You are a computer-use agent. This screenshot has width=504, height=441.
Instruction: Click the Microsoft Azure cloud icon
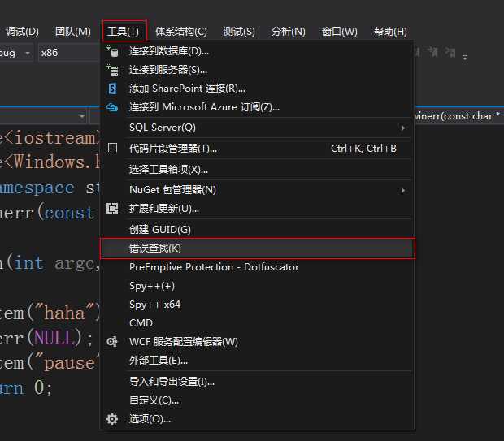coord(112,107)
